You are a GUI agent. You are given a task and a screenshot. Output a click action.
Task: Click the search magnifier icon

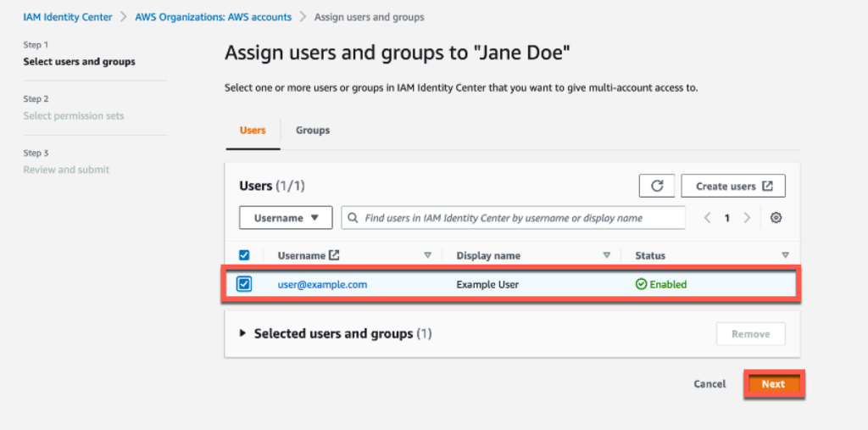pos(353,218)
